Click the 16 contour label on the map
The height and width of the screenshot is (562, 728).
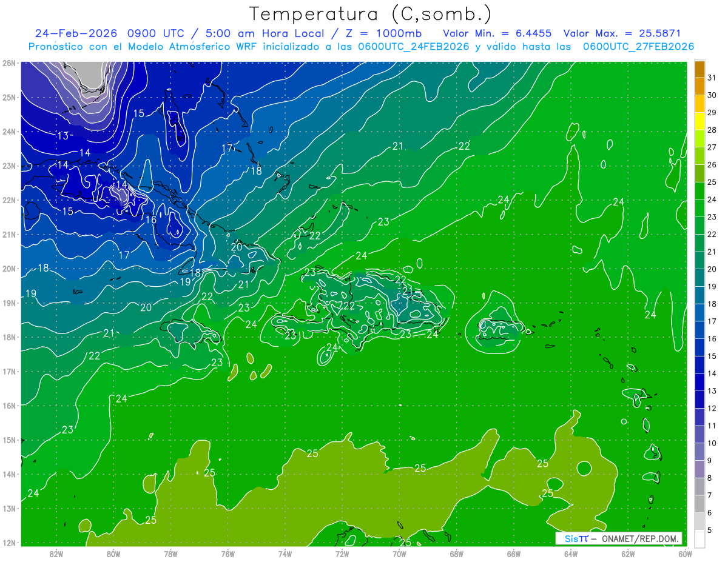(150, 219)
